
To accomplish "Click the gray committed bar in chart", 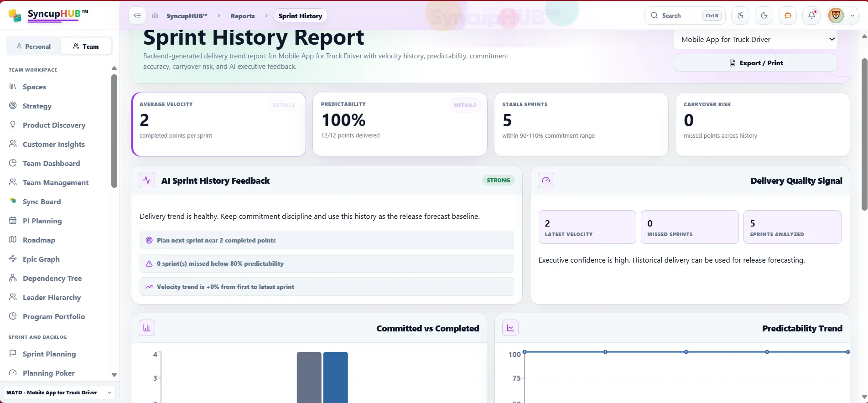I will tap(309, 377).
